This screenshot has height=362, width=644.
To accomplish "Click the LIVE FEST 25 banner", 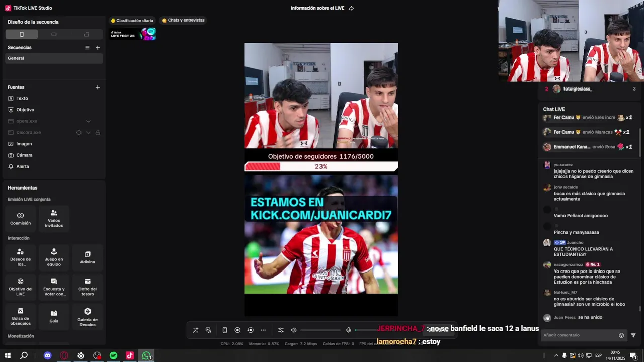I will coord(133,34).
